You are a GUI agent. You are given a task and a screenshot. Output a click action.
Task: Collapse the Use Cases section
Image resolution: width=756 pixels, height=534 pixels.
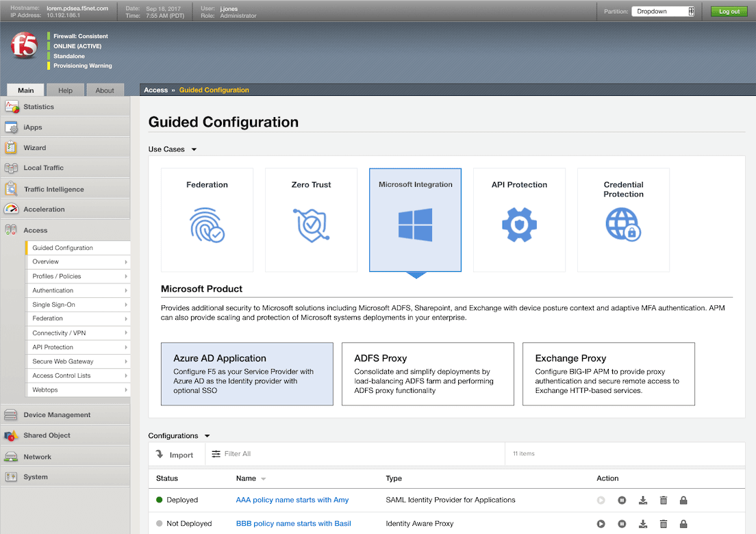pos(194,149)
